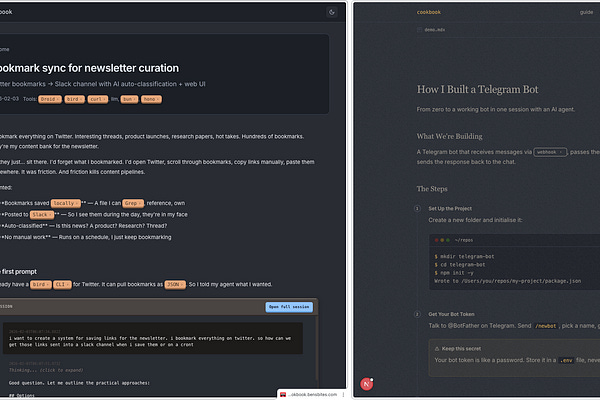The image size is (600, 400).
Task: Click step 2 number circle
Action: [417, 314]
